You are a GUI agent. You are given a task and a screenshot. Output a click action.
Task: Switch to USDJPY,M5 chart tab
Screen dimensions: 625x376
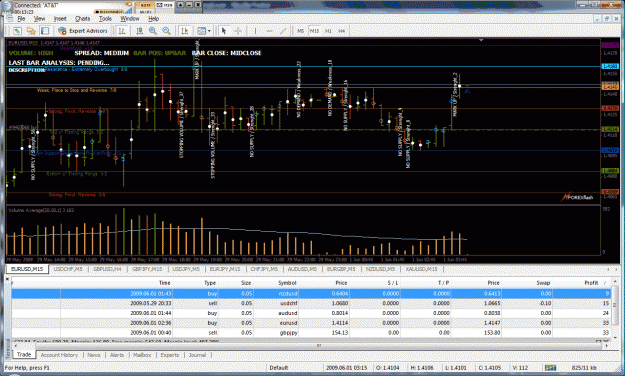coord(186,269)
